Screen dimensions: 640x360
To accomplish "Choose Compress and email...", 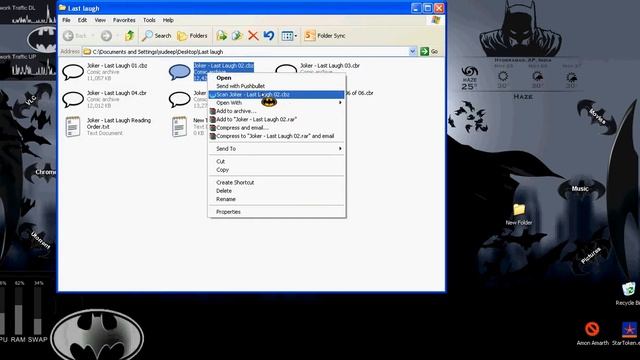I will pyautogui.click(x=277, y=128).
